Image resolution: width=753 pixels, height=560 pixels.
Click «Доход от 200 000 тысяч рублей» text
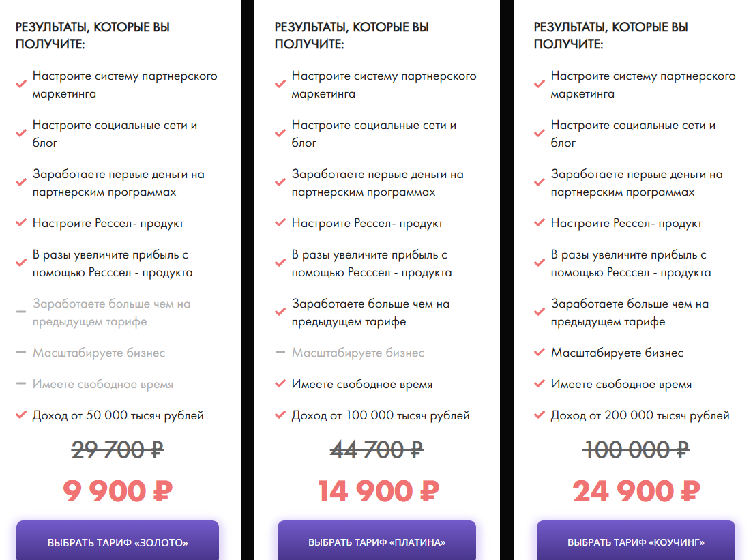640,415
